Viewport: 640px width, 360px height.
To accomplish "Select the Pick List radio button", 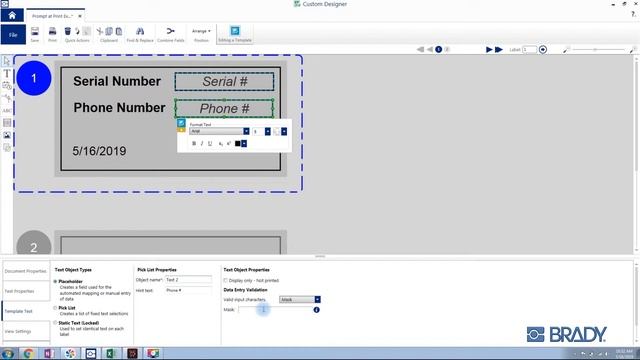I will tap(55, 308).
